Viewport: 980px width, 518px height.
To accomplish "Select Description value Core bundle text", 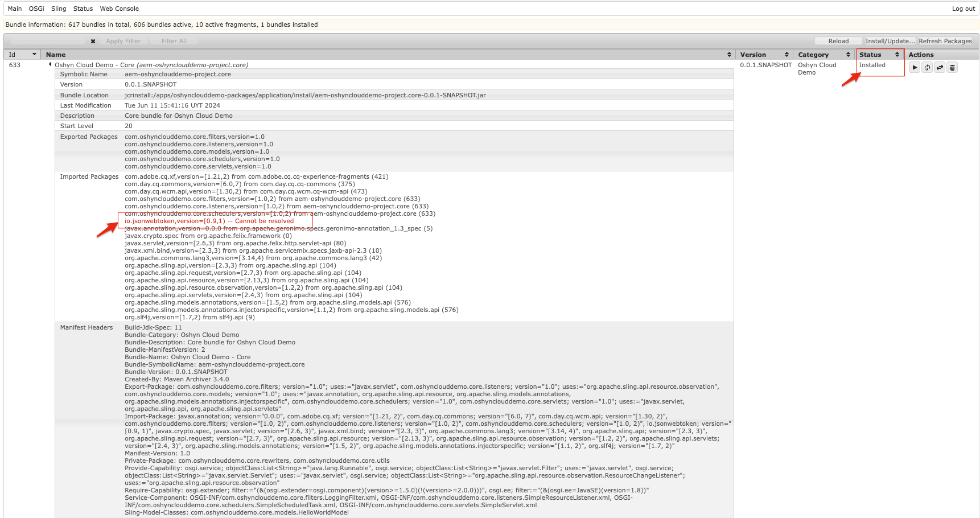I will [179, 116].
